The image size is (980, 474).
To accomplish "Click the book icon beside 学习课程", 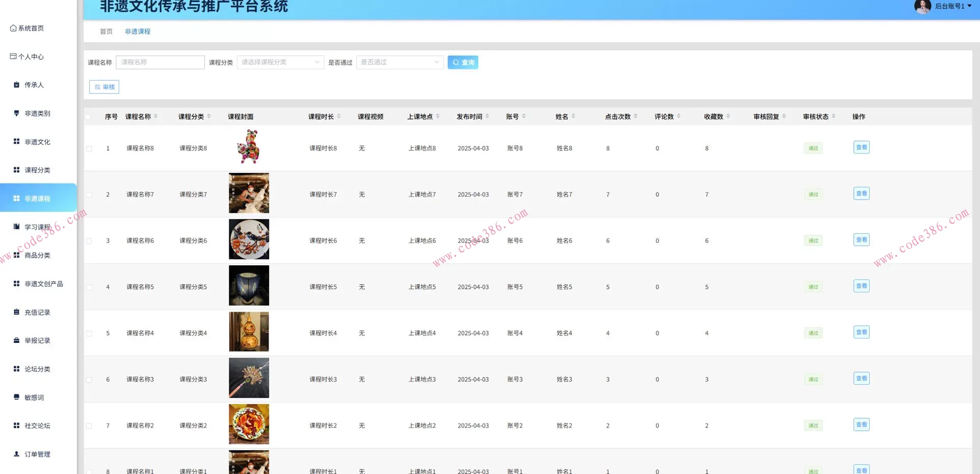I will (16, 227).
